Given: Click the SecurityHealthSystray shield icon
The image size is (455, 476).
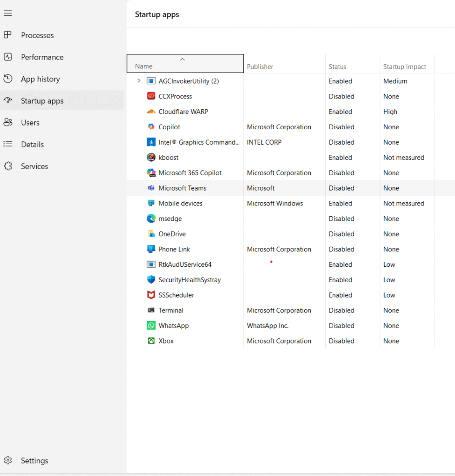Looking at the screenshot, I should pos(151,279).
